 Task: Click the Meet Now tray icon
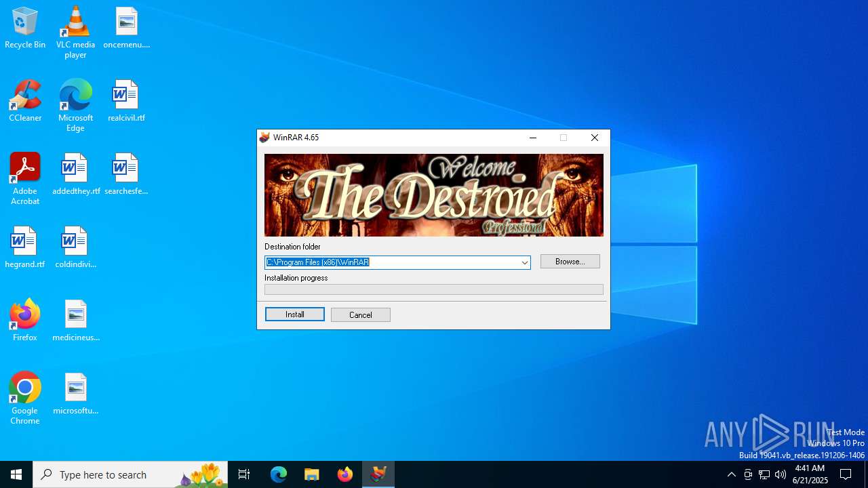click(748, 474)
